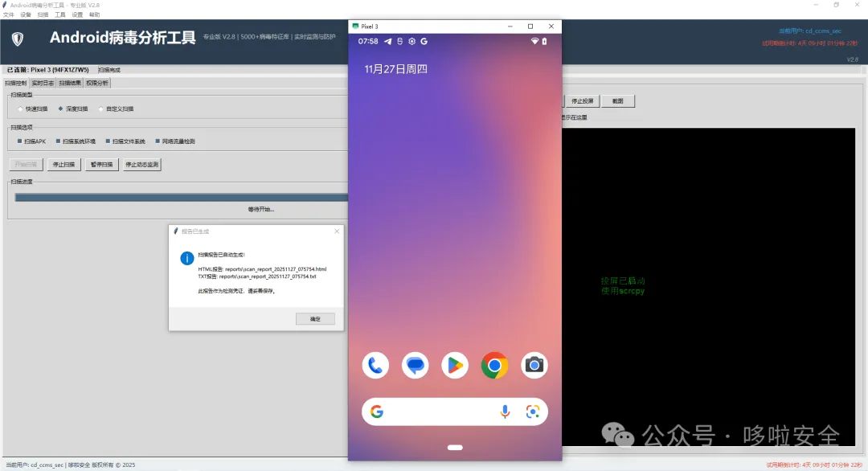This screenshot has width=868, height=471.
Task: Tap the date 11月27日周四 on phone
Action: (395, 69)
